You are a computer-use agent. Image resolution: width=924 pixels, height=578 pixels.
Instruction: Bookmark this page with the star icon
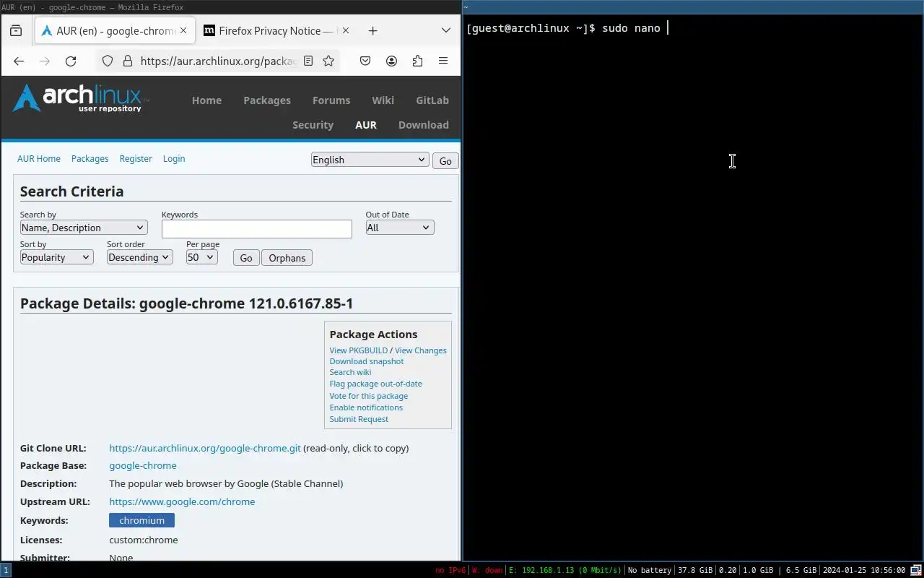328,61
